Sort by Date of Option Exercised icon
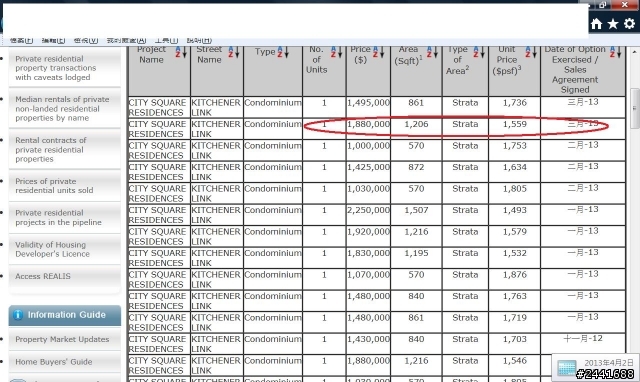The image size is (640, 382). (616, 52)
